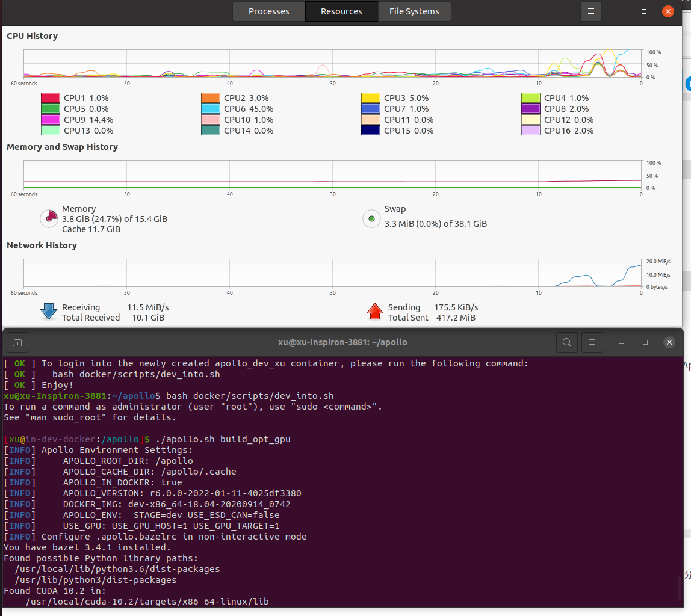Click DOCKER_IMG line in terminal
This screenshot has width=691, height=616.
click(147, 504)
